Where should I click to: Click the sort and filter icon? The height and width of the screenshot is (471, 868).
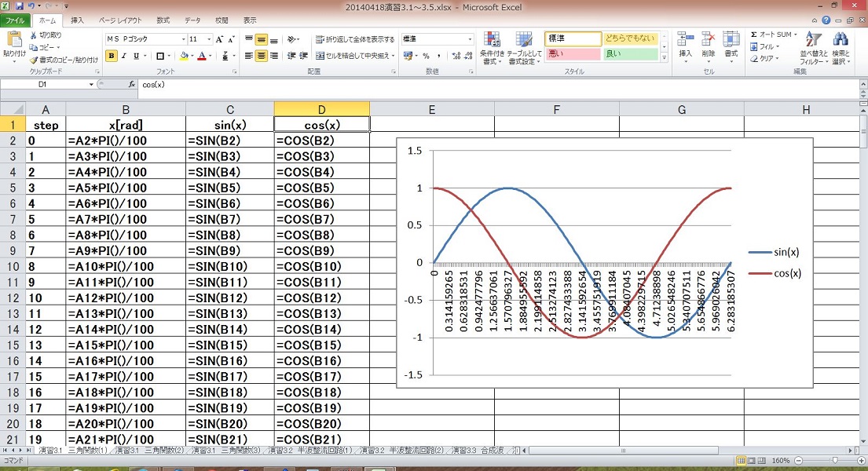[808, 46]
